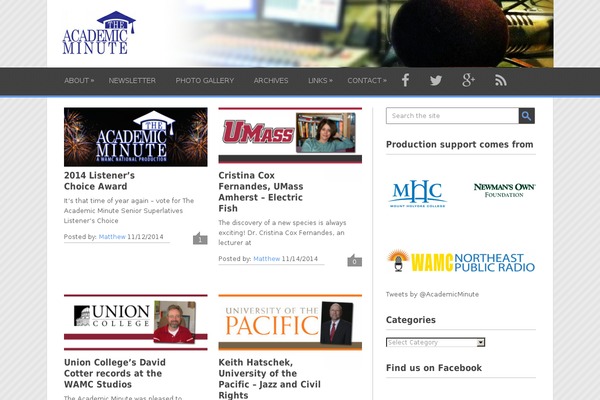Open Keith Hatschek Jazz and Civil Rights title

[x=269, y=379]
